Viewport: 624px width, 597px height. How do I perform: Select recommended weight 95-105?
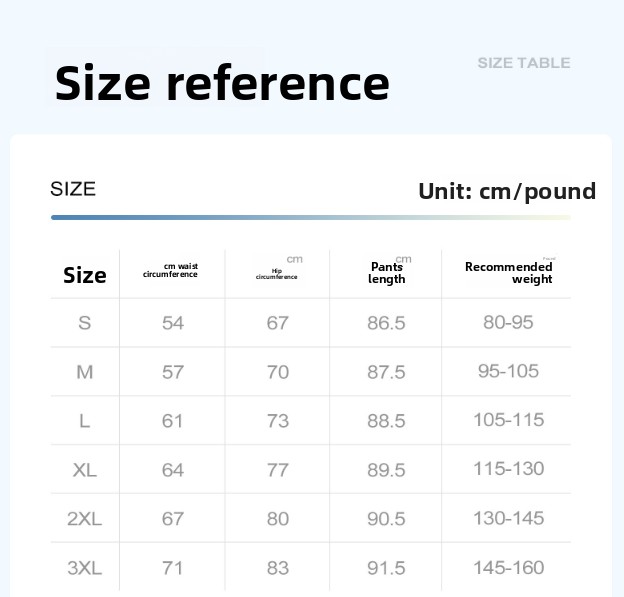click(x=508, y=371)
